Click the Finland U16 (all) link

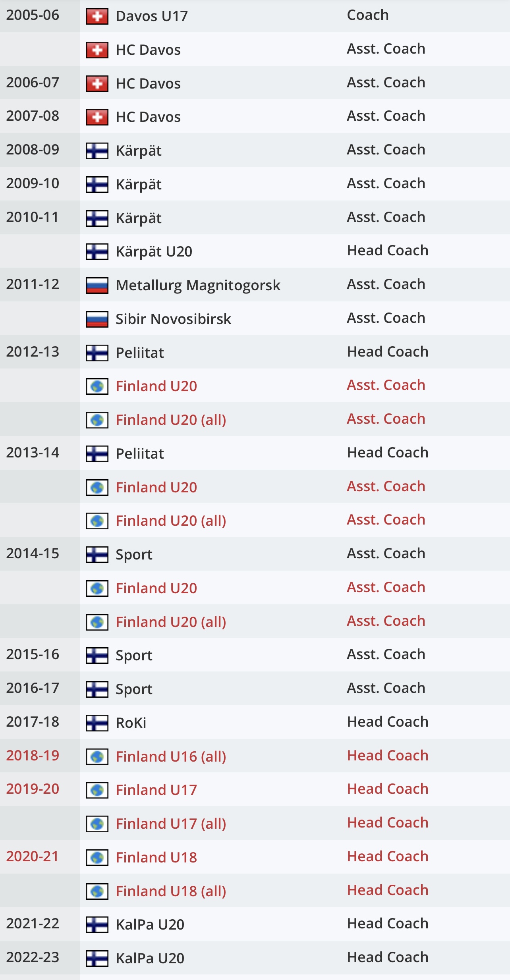(171, 757)
